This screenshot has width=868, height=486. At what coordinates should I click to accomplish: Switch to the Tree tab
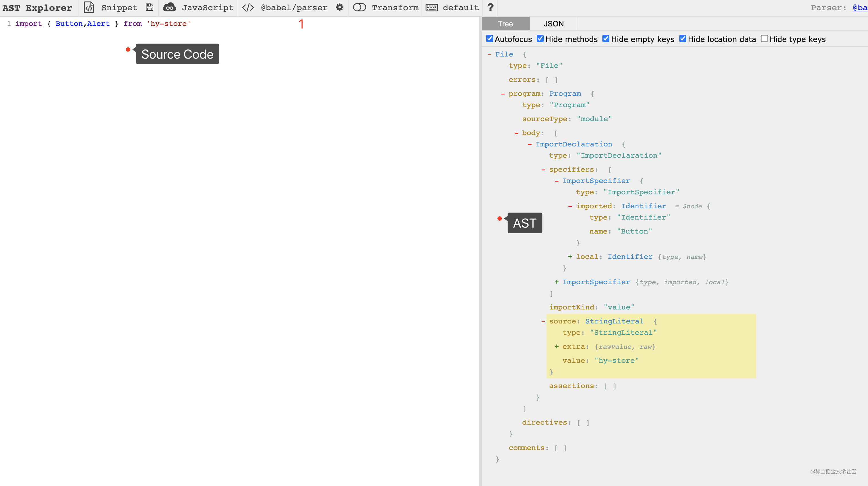pos(505,24)
